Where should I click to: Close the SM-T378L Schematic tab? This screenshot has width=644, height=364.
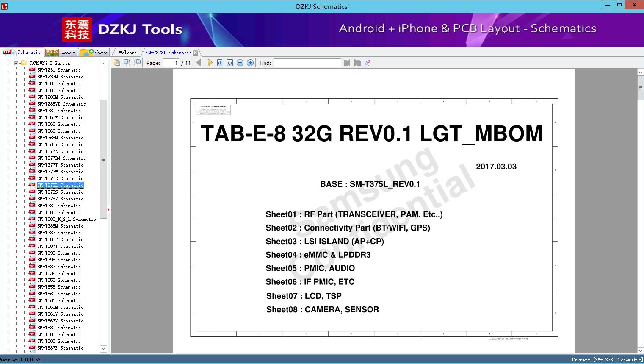[195, 53]
